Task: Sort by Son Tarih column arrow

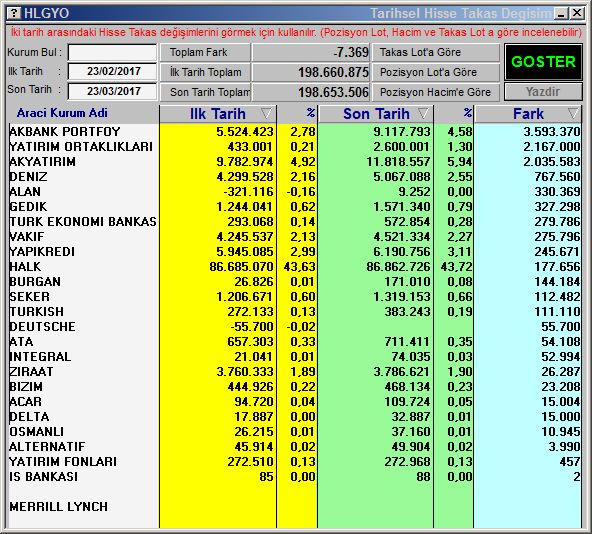Action: coord(424,113)
